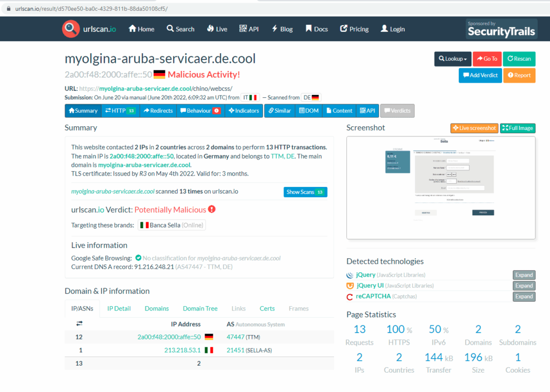Click the Frames tab
The width and height of the screenshot is (550, 392).
tap(299, 309)
